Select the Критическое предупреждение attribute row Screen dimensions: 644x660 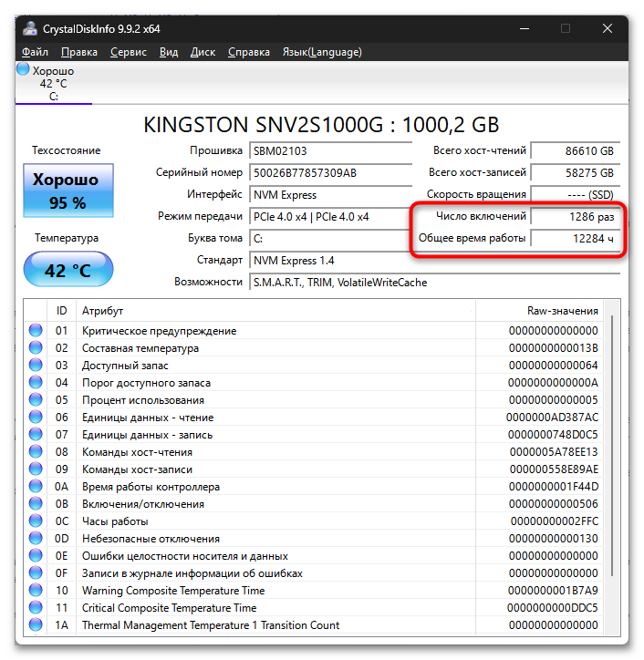314,330
